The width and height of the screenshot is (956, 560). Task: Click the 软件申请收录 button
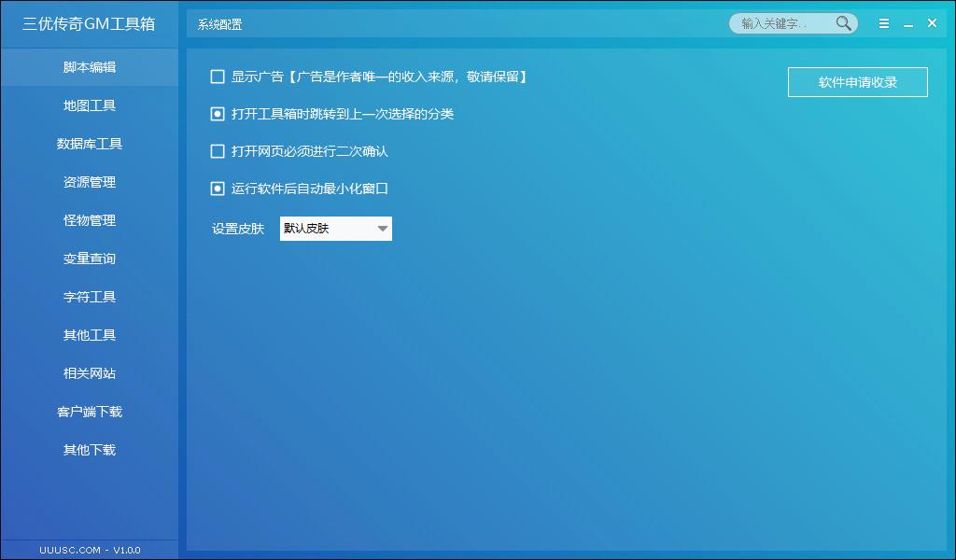click(857, 82)
